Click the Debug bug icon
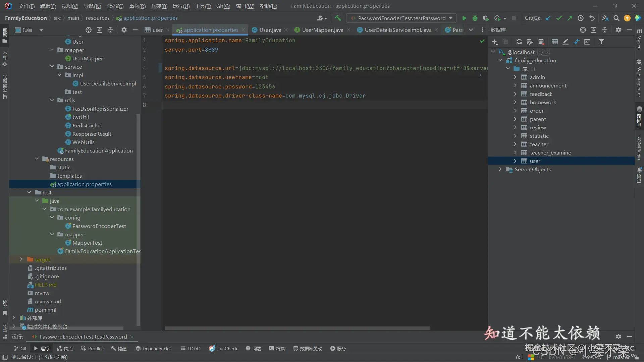Screen dimensions: 644x362 475,18
